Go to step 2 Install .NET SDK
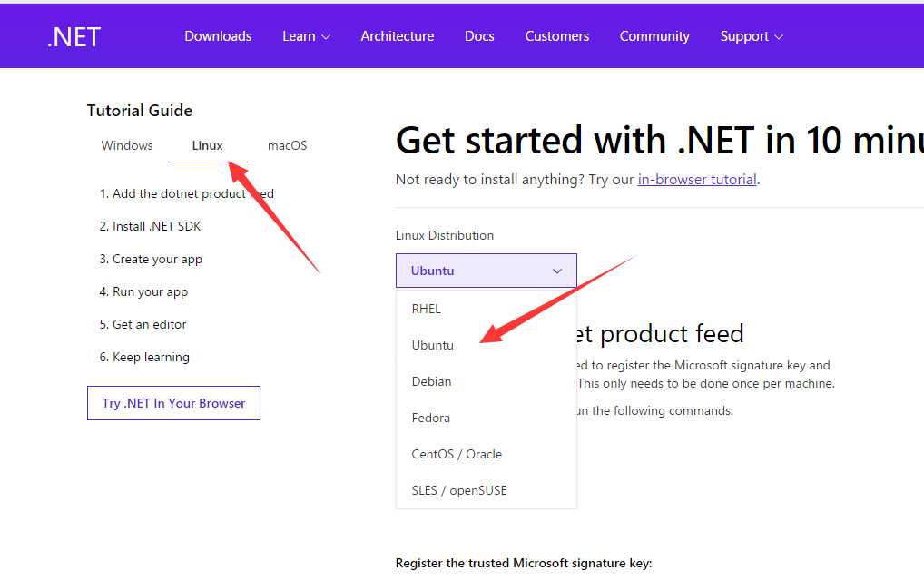 (x=151, y=226)
